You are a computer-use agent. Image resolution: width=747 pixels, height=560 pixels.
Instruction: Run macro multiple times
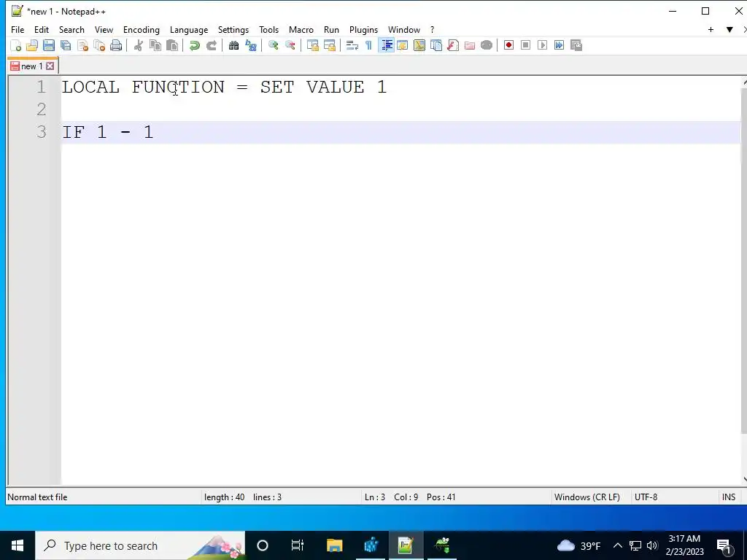coord(559,45)
